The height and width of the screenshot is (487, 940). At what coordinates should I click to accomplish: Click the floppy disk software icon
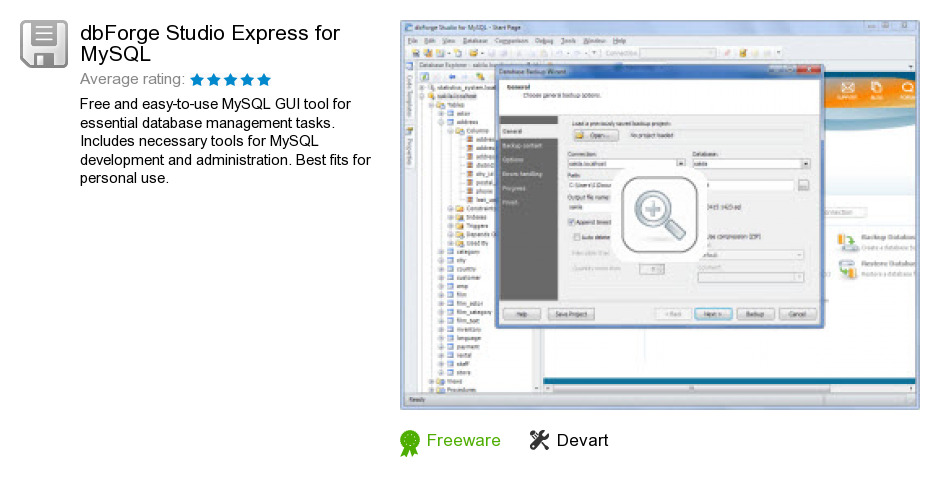(44, 44)
